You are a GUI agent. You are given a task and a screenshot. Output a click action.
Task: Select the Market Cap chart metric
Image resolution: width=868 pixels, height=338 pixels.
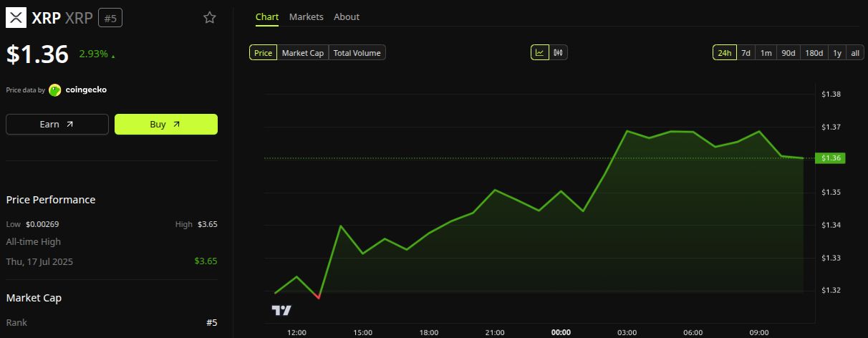(x=303, y=52)
